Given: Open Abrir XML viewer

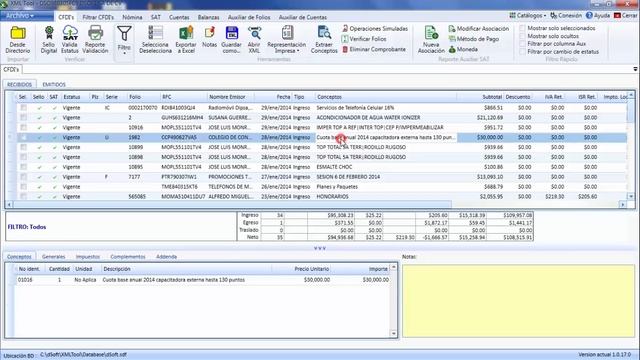Looking at the screenshot, I should coord(254,40).
